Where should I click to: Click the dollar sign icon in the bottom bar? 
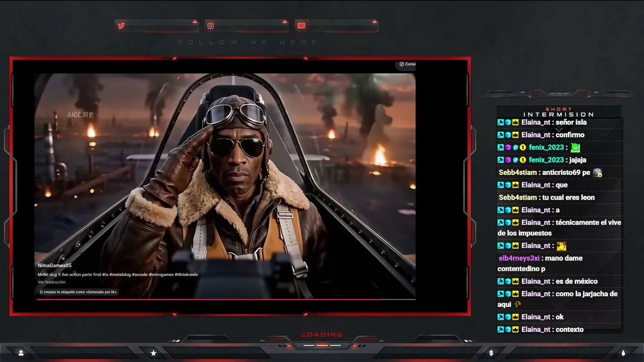pos(491,353)
